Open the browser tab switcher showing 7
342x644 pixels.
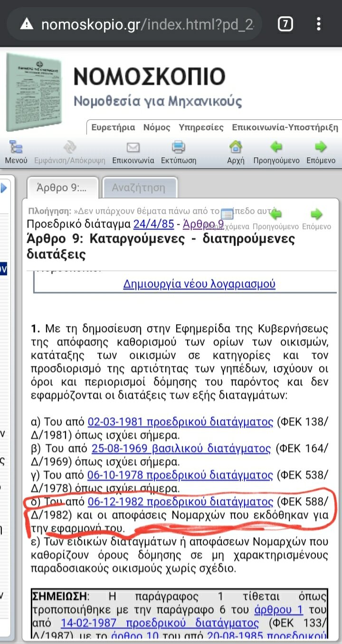(285, 24)
